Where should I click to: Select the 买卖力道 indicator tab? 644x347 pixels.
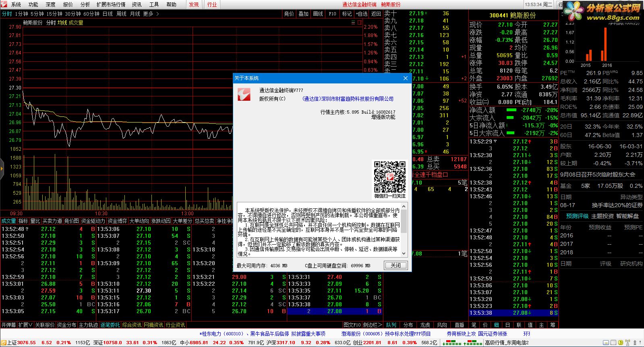coord(52,221)
